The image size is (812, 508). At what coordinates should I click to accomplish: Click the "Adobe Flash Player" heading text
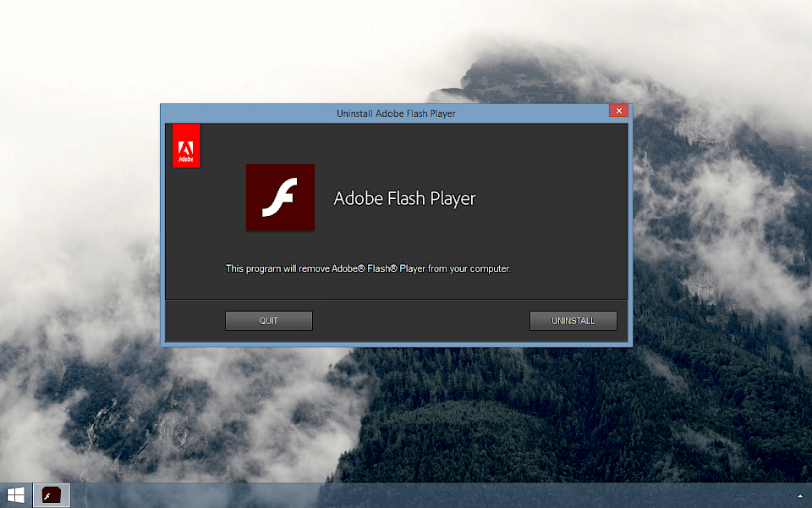404,198
